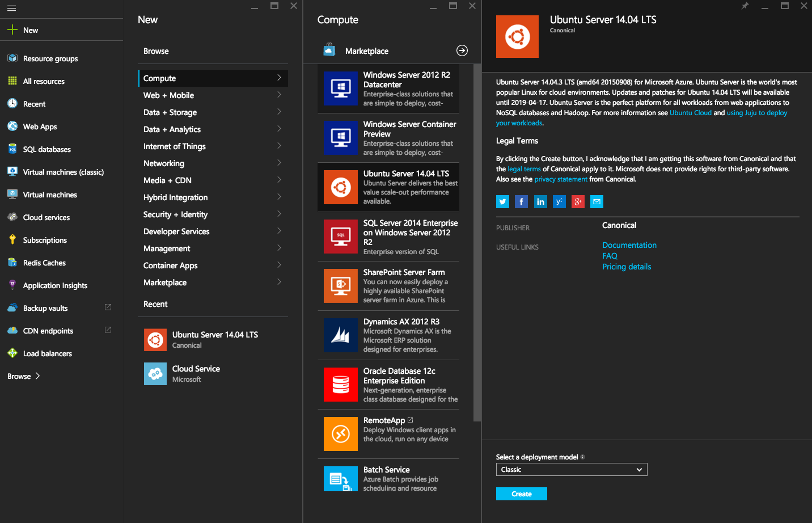The width and height of the screenshot is (812, 523).
Task: Click the LinkedIn share icon
Action: [x=540, y=202]
